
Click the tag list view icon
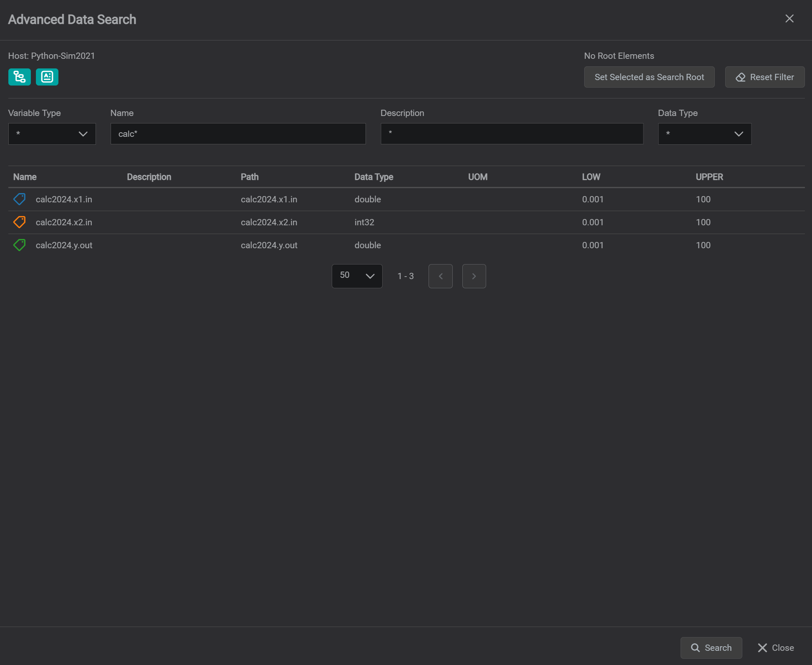(47, 77)
